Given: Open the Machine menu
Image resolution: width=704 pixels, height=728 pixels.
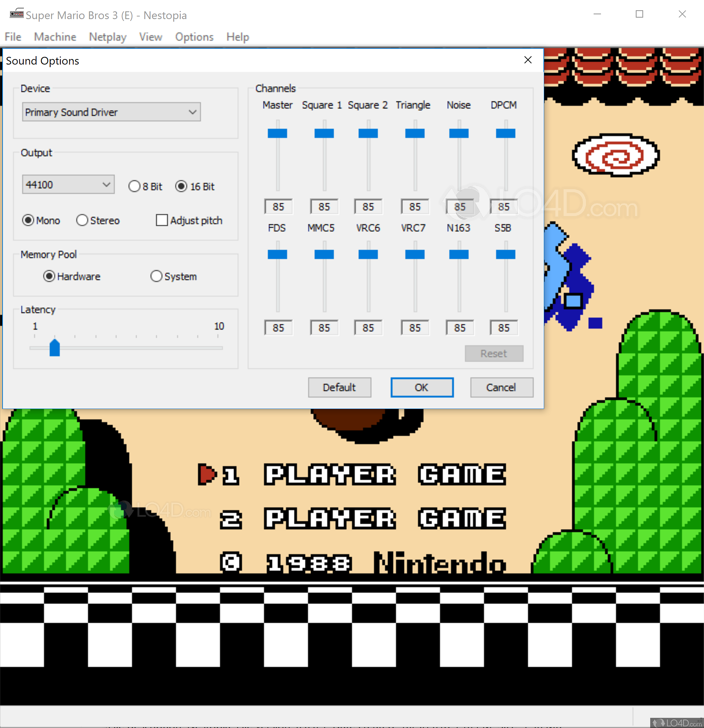Looking at the screenshot, I should point(55,37).
